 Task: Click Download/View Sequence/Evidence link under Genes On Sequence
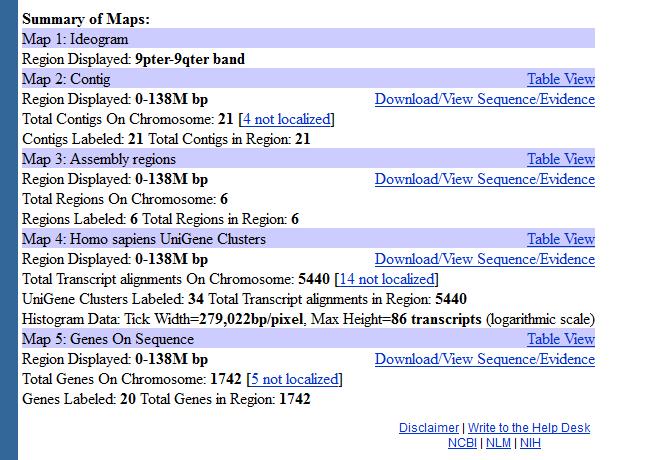click(485, 359)
